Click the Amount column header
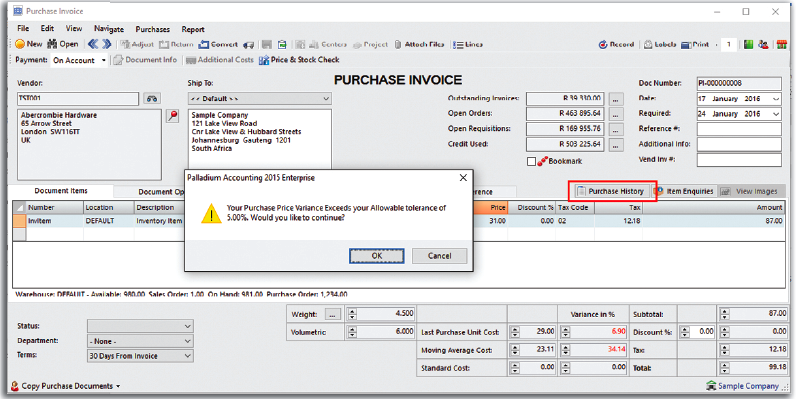Viewport: 796px width, 399px height. 713,208
